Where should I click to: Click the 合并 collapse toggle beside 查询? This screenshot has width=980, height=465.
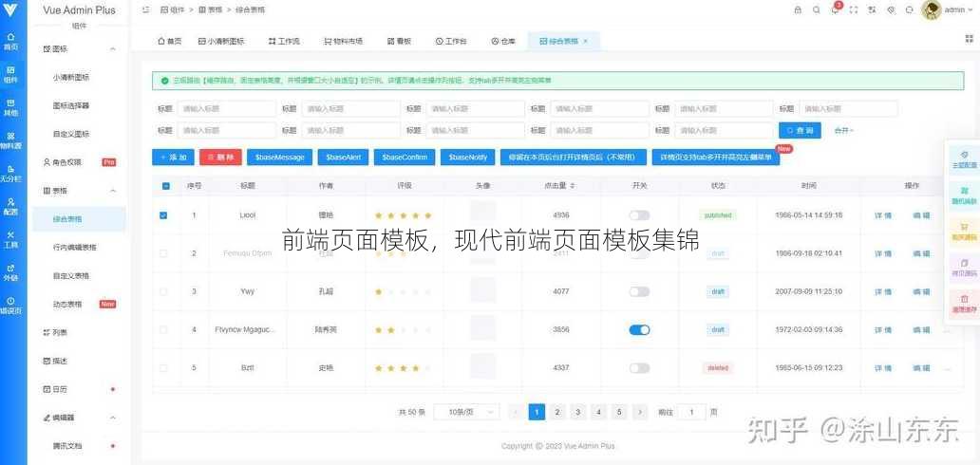[844, 131]
